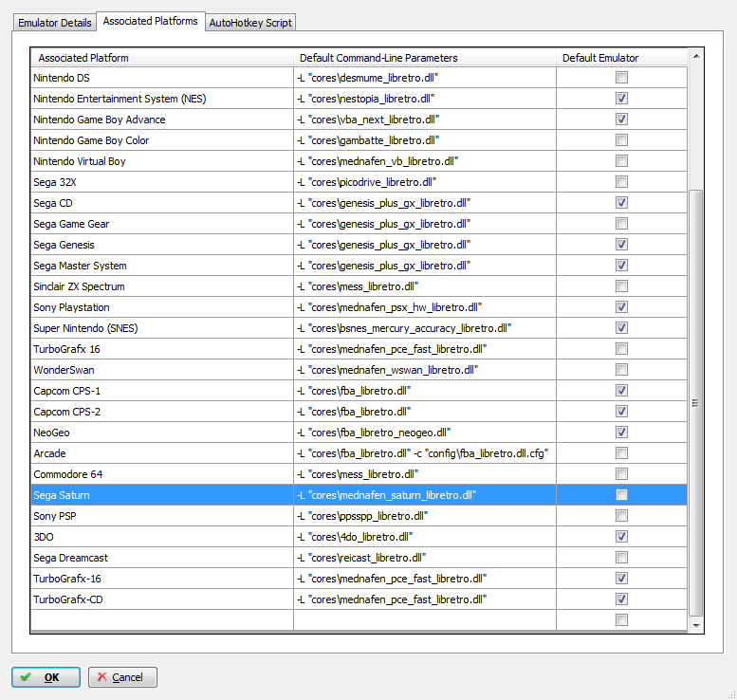737x700 pixels.
Task: Uncheck Default Emulator for Nintendo Entertainment System
Action: point(621,99)
